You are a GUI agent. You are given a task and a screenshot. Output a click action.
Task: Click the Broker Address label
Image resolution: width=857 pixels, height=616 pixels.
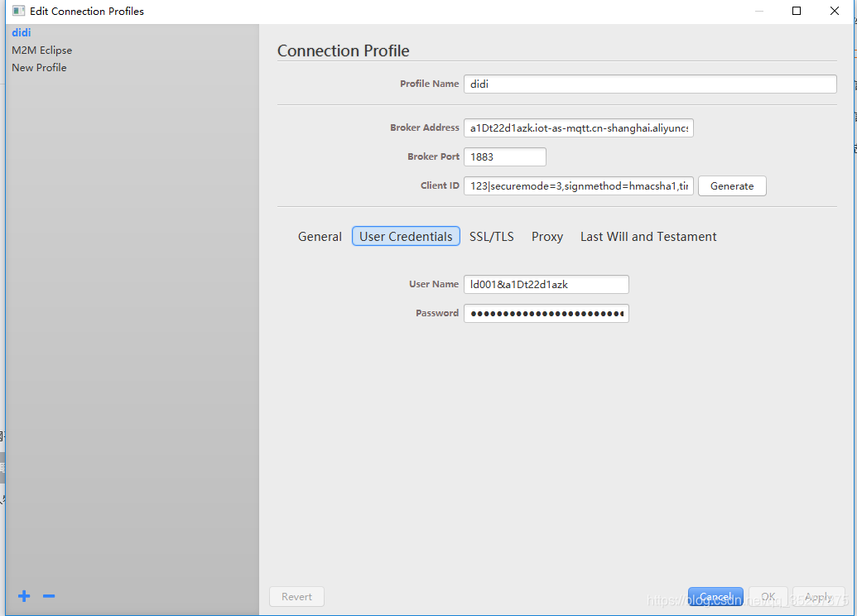(424, 128)
